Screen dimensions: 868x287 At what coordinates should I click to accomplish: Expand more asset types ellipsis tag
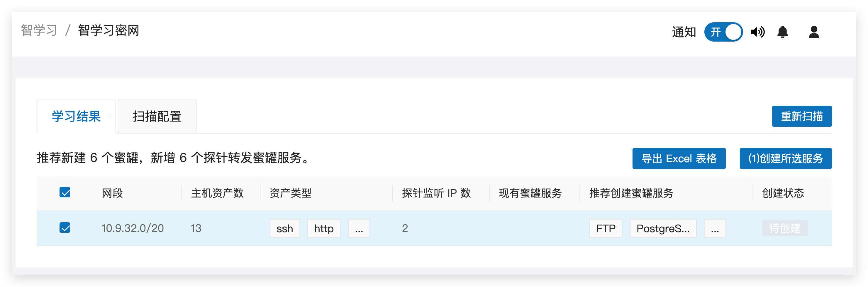359,228
